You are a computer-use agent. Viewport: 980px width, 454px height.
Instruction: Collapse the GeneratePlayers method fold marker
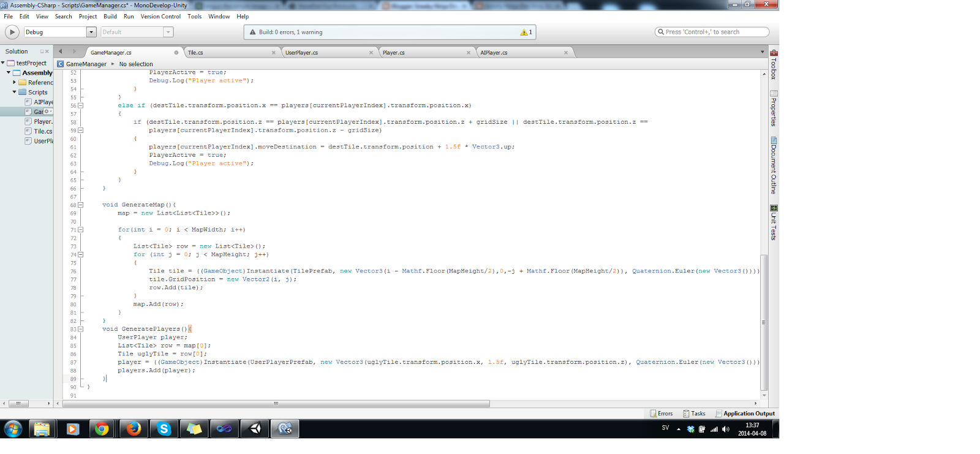(81, 329)
